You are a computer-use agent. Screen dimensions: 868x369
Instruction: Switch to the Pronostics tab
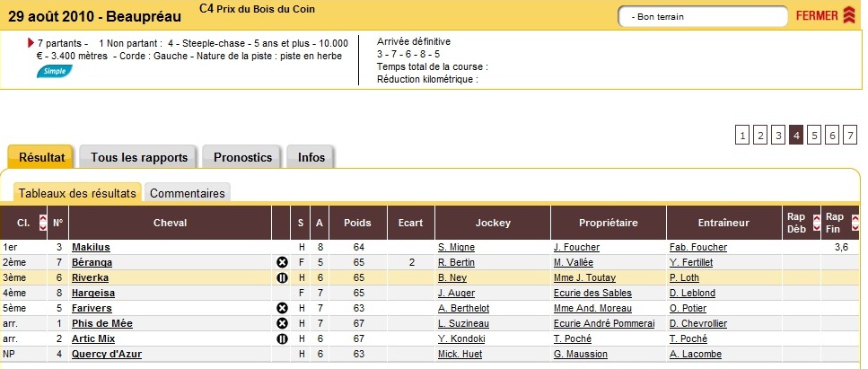click(x=243, y=157)
